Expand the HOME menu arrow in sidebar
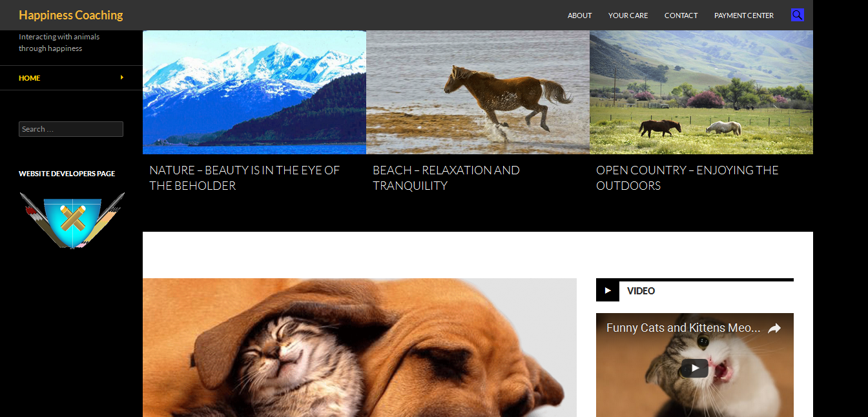The width and height of the screenshot is (868, 417). coord(122,77)
